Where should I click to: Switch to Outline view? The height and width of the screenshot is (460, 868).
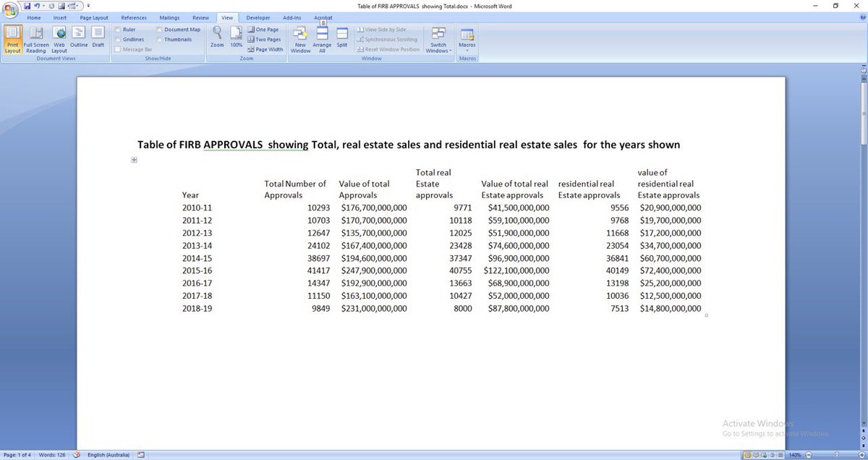[x=79, y=37]
